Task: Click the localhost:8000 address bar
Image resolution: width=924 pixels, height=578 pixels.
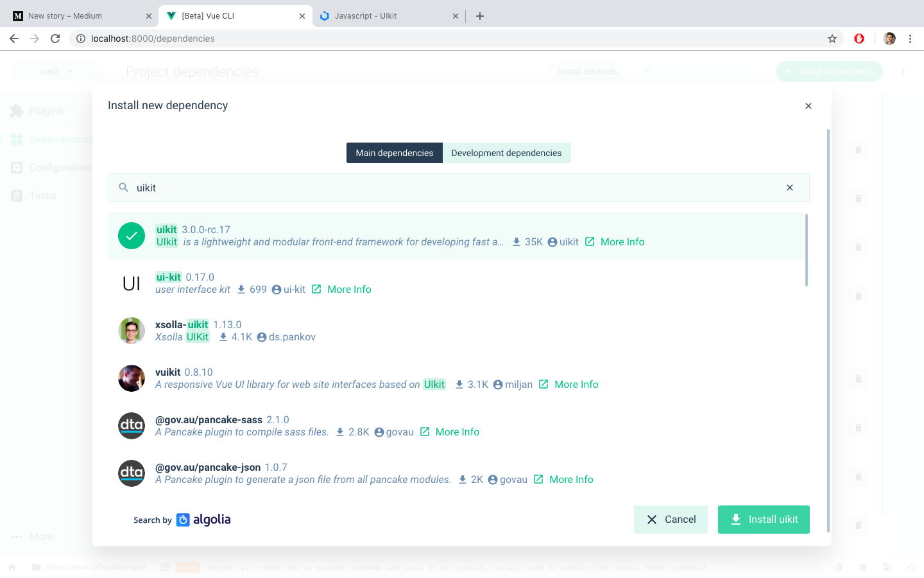Action: (x=153, y=39)
